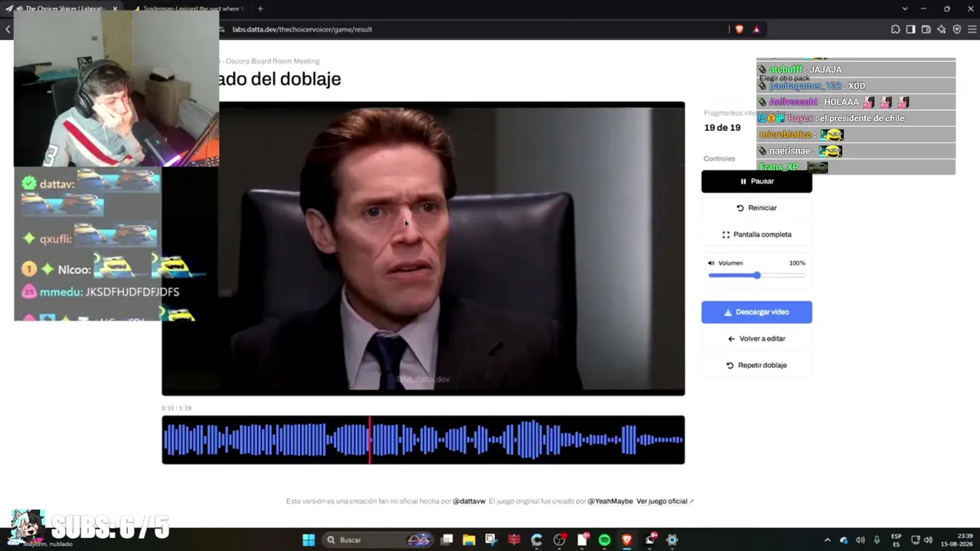
Task: Click Repetir doblaje button
Action: [756, 365]
